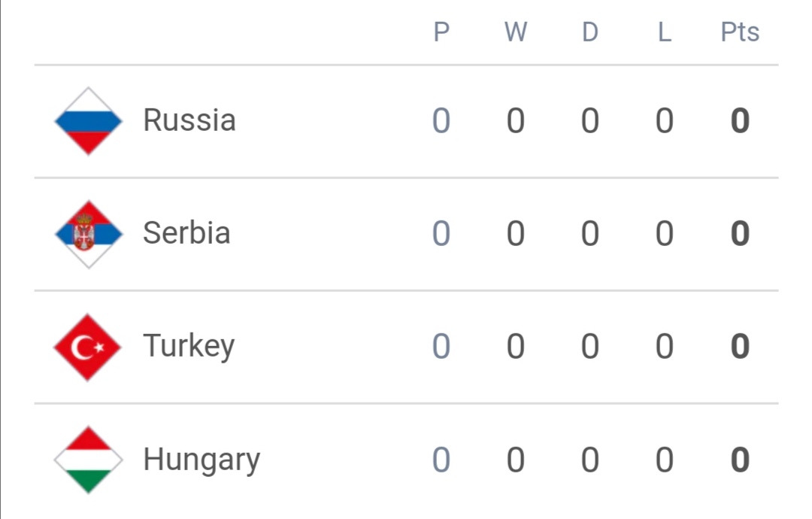Click the Turkey flag icon
The width and height of the screenshot is (812, 519).
point(88,347)
